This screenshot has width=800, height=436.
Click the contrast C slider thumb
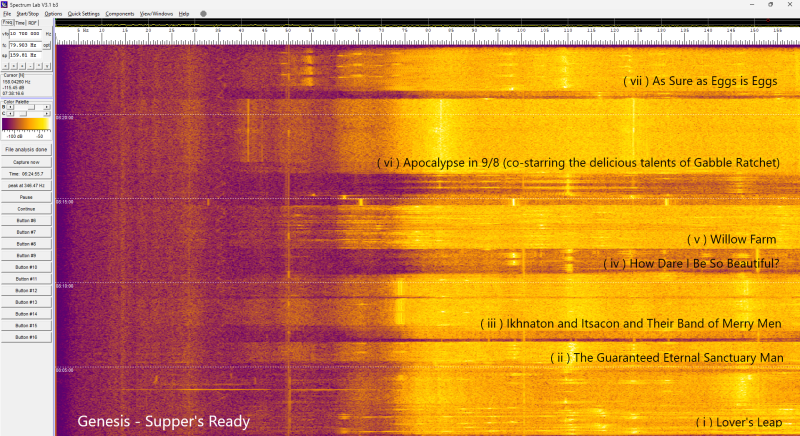point(23,113)
